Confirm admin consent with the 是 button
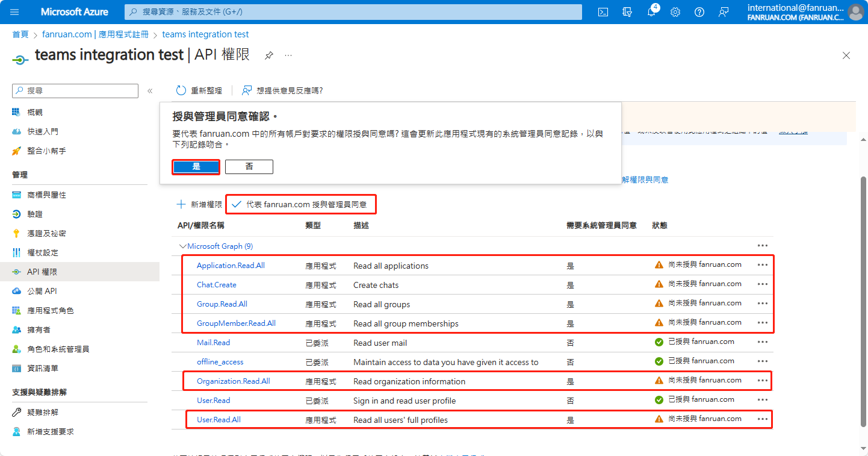The image size is (868, 456). pos(196,167)
